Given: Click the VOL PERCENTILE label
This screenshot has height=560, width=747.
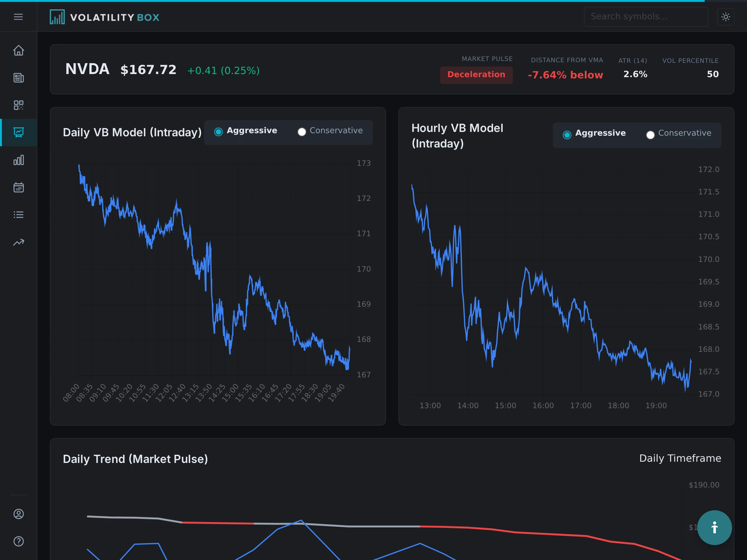Looking at the screenshot, I should [690, 61].
